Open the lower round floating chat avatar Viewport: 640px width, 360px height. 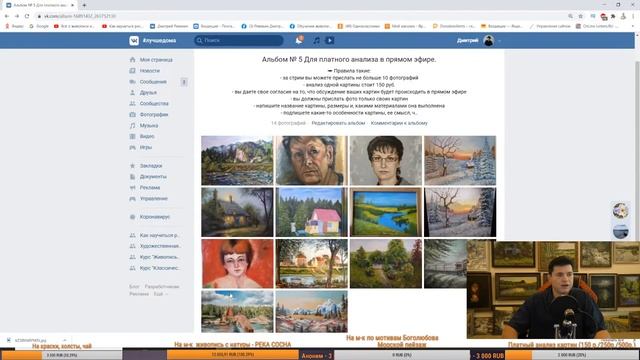coord(620,231)
